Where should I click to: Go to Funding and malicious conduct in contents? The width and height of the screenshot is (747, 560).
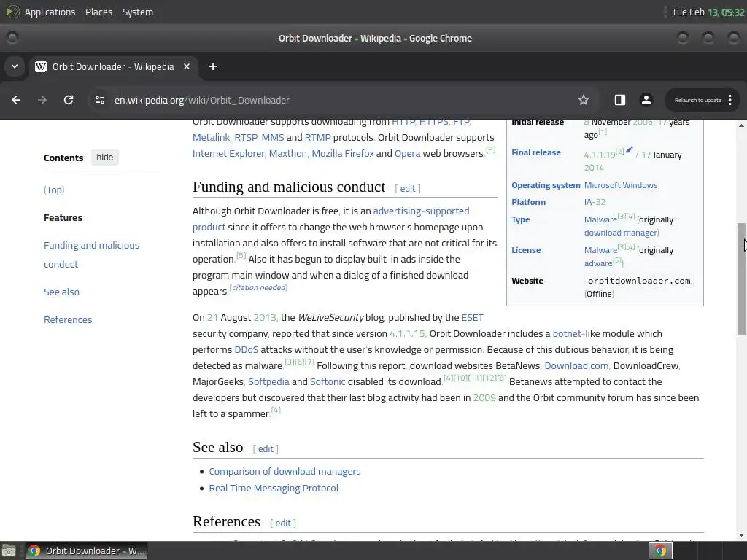[x=91, y=254]
